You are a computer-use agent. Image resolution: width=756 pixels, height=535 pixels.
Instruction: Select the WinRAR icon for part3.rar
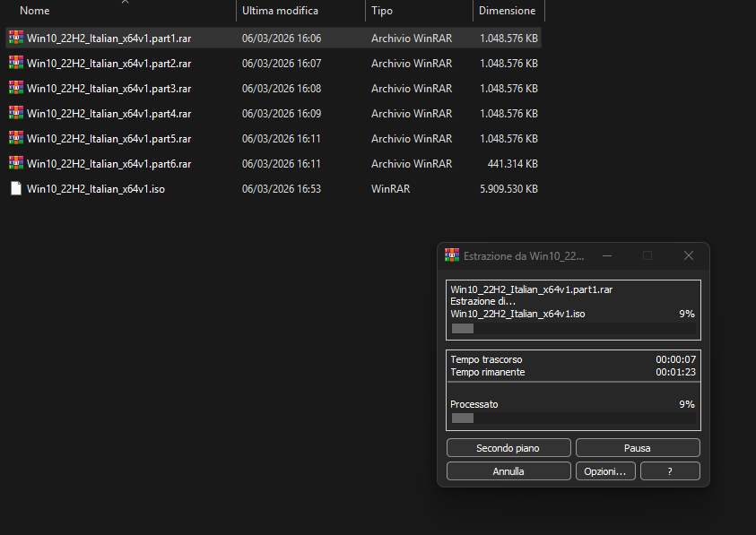[15, 88]
